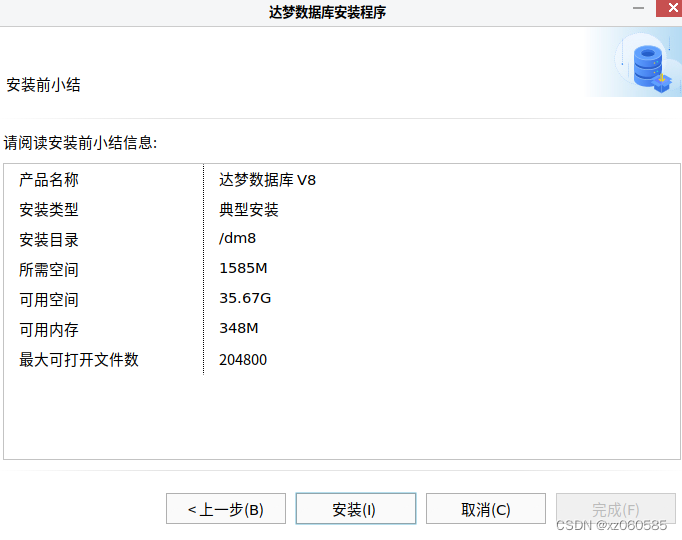Select the 1585M required space value
Viewport: 682px width, 540px height.
point(243,268)
